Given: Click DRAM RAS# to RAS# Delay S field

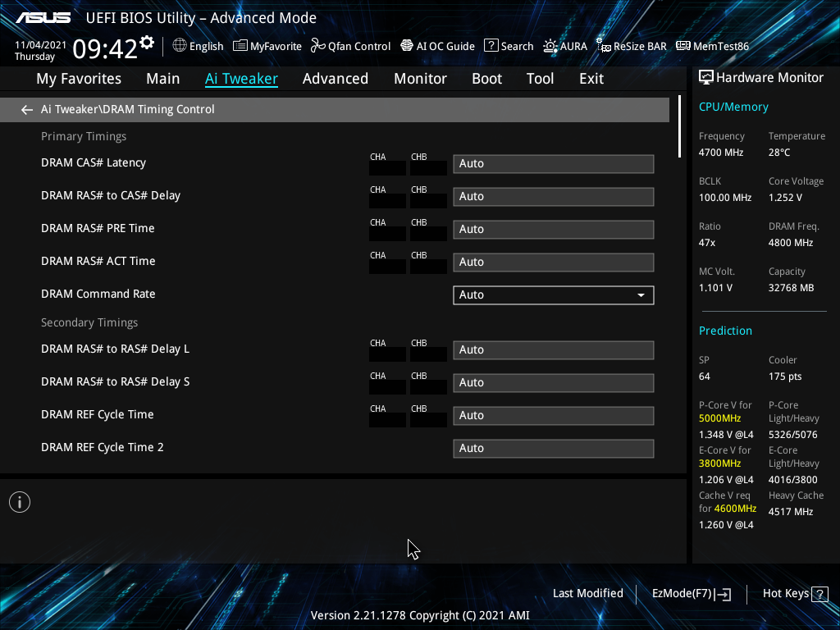Looking at the screenshot, I should [554, 382].
